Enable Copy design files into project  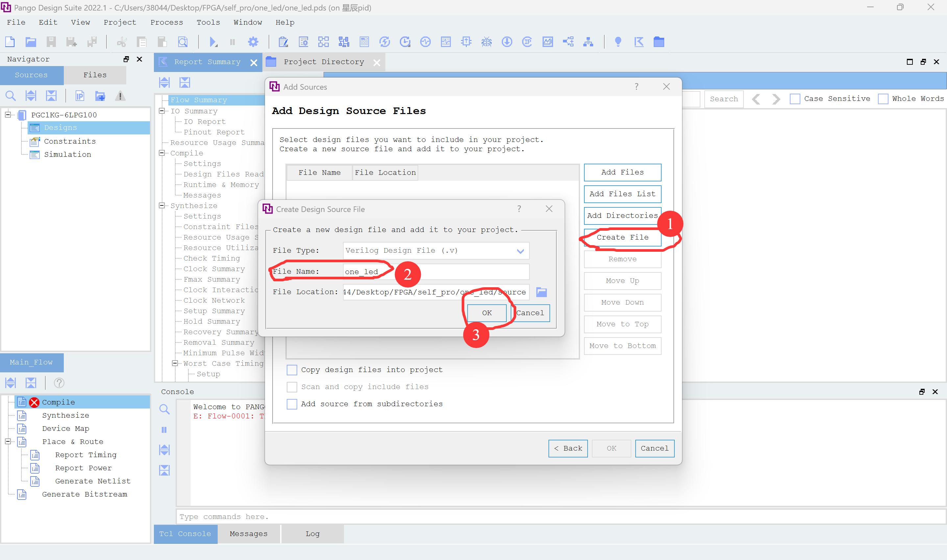(292, 370)
